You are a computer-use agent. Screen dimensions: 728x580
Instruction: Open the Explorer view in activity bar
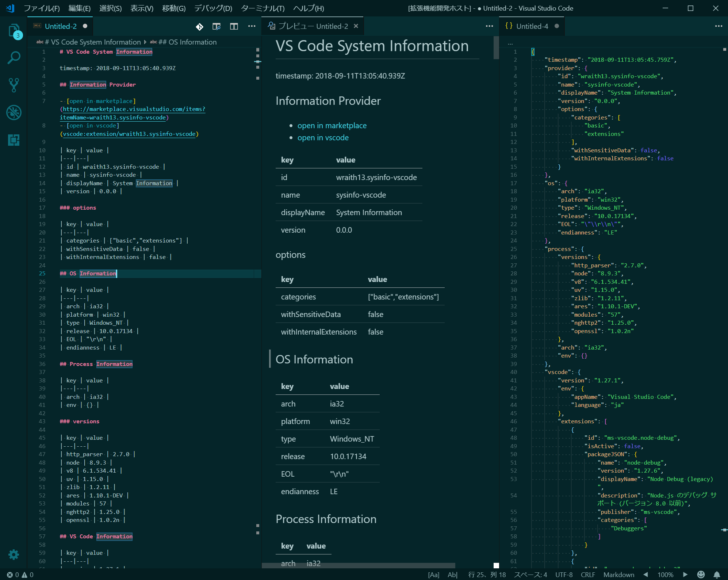click(x=14, y=31)
